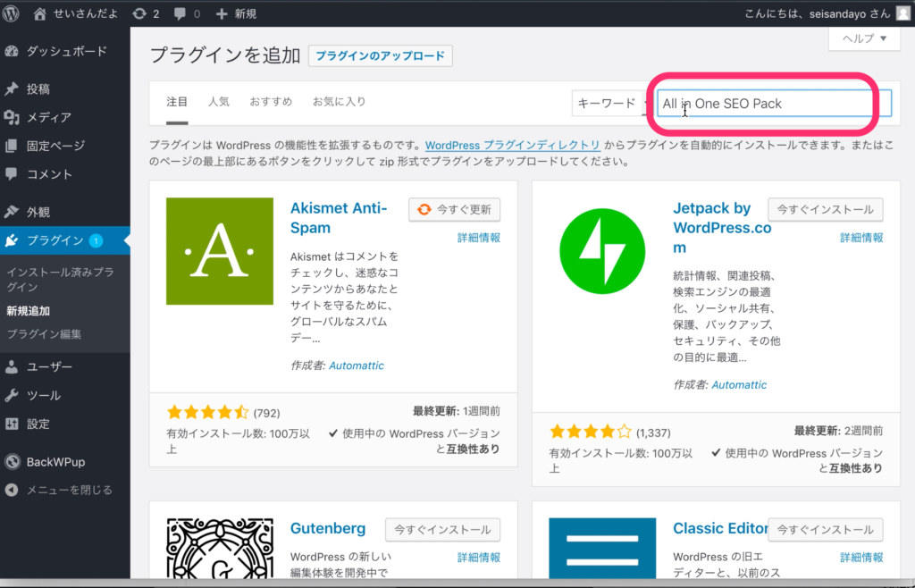Click プラグインのアップロード button
The image size is (915, 588).
(380, 55)
